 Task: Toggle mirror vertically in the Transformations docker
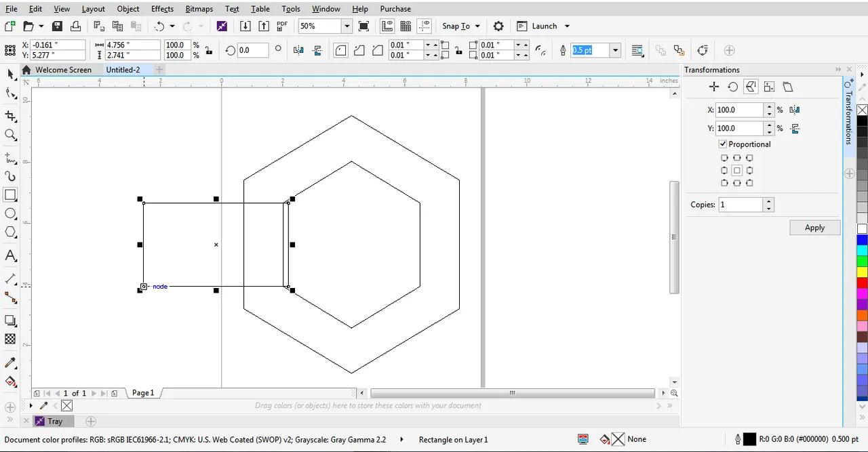click(x=795, y=128)
